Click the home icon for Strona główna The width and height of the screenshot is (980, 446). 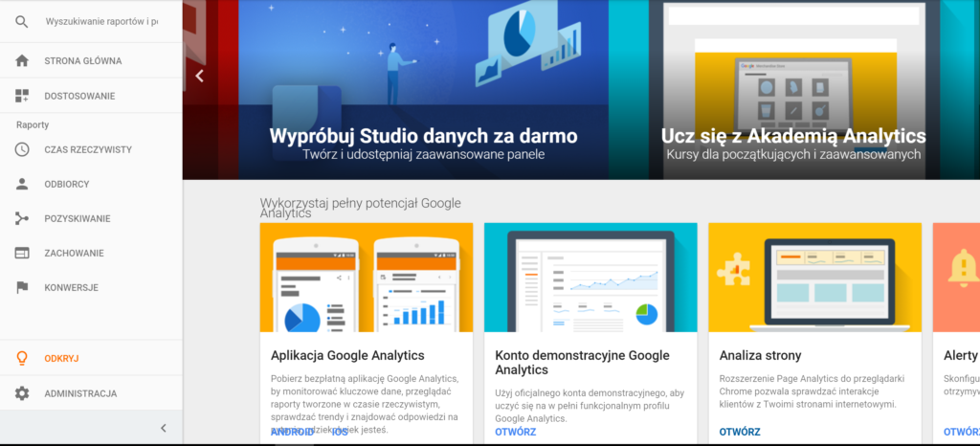[x=22, y=60]
